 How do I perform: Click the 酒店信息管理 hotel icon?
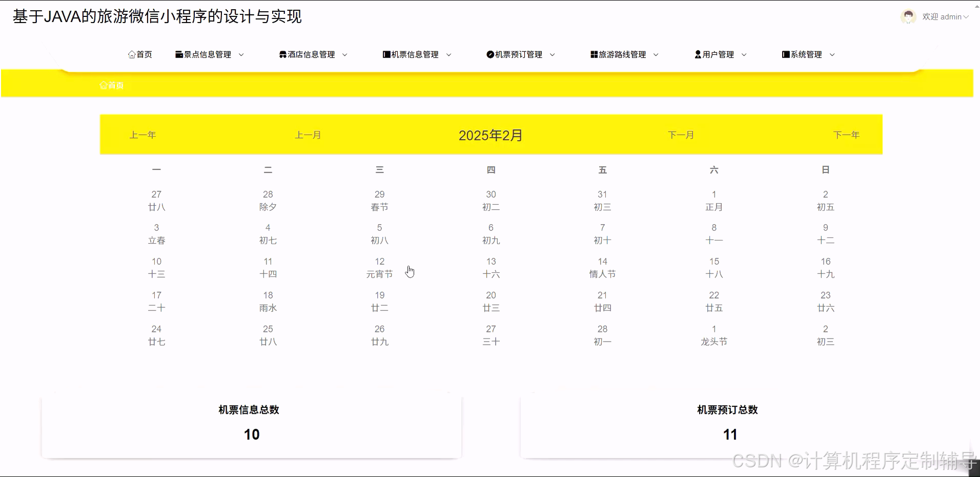[282, 54]
